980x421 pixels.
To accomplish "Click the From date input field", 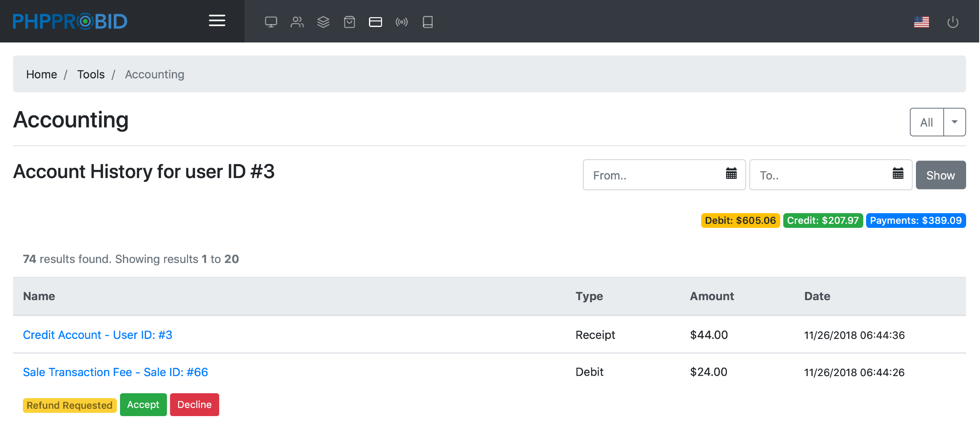I will pyautogui.click(x=653, y=175).
